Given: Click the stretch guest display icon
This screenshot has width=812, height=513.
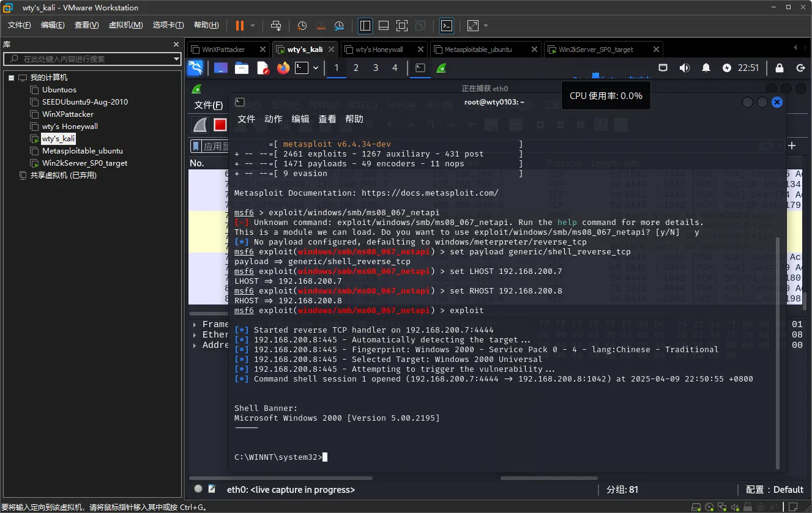Looking at the screenshot, I should (x=473, y=26).
